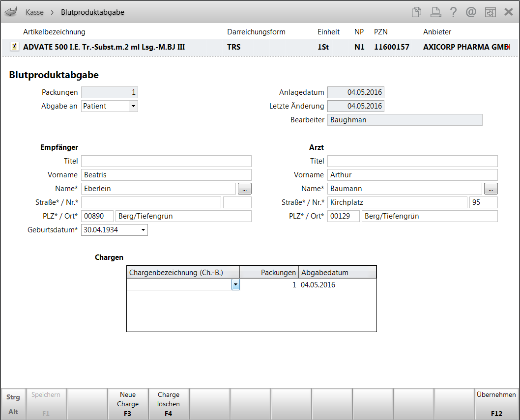This screenshot has width=520, height=420.
Task: Click the @ symbol icon in title bar
Action: [471, 12]
